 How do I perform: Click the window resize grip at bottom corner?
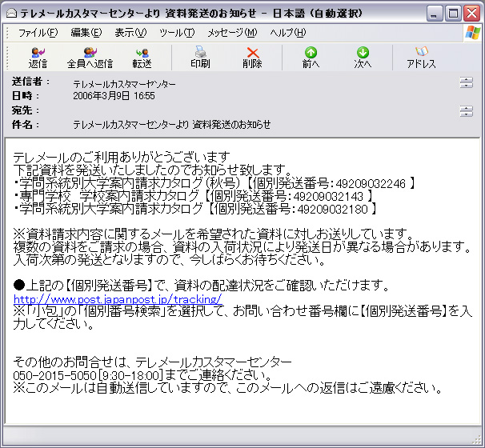(477, 440)
